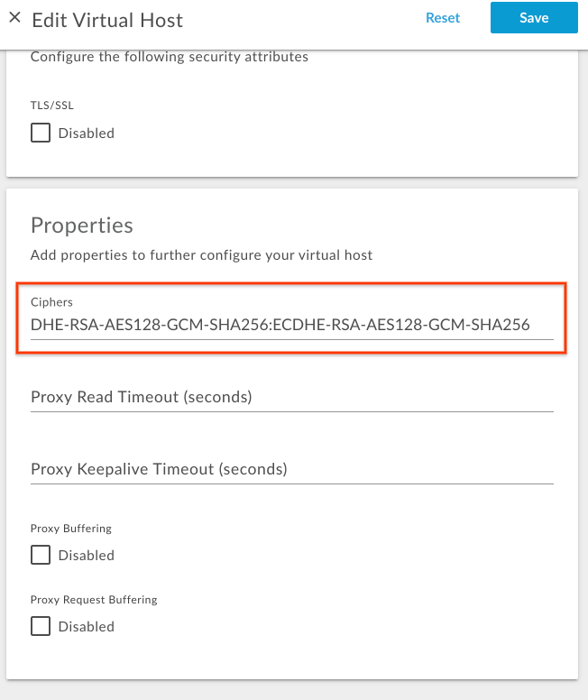Click Disabled label under Proxy Request Buffering
This screenshot has width=588, height=700.
click(87, 627)
